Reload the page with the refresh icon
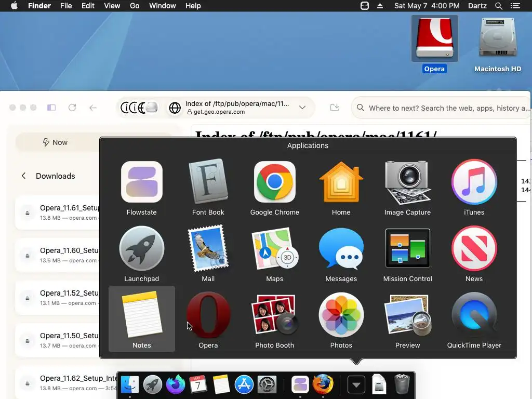The height and width of the screenshot is (399, 532). coord(72,108)
